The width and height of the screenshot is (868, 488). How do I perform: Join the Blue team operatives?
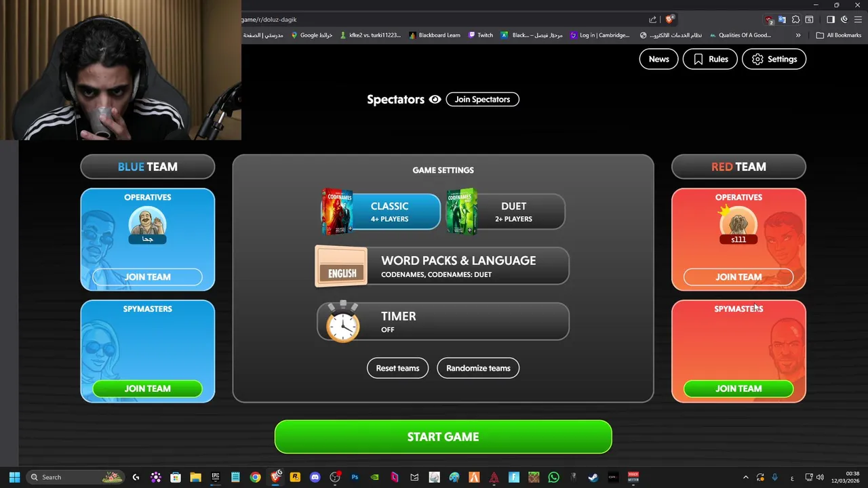(147, 277)
